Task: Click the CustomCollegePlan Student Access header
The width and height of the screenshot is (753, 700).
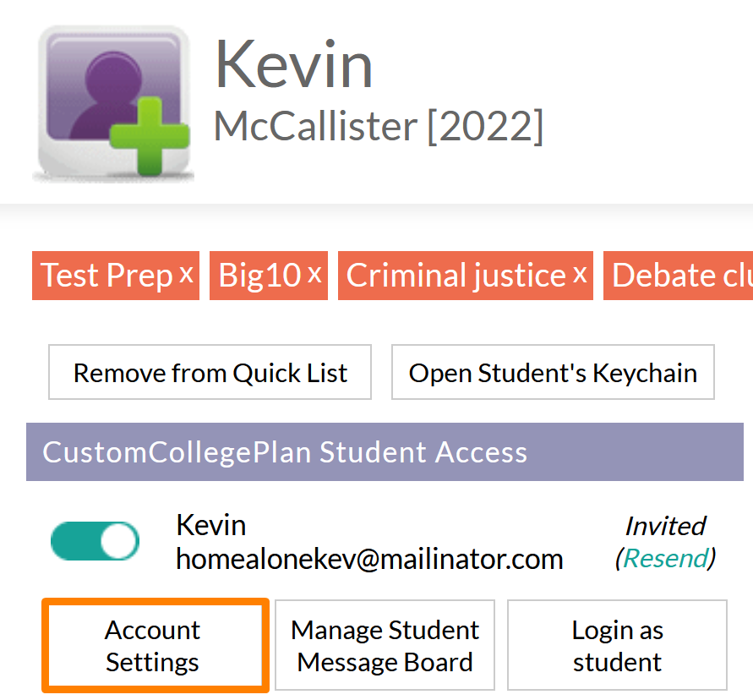Action: pyautogui.click(x=286, y=452)
